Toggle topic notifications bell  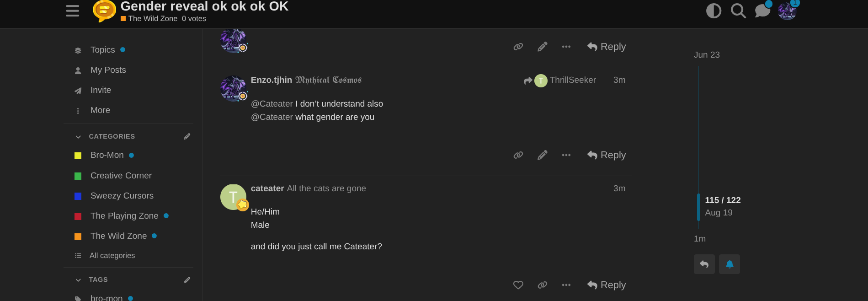(729, 264)
